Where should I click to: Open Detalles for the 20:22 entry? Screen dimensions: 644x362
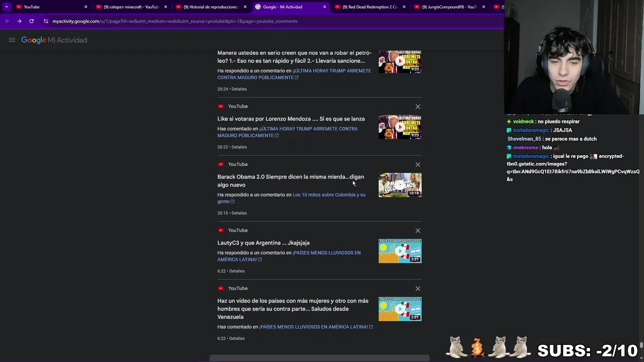click(239, 147)
